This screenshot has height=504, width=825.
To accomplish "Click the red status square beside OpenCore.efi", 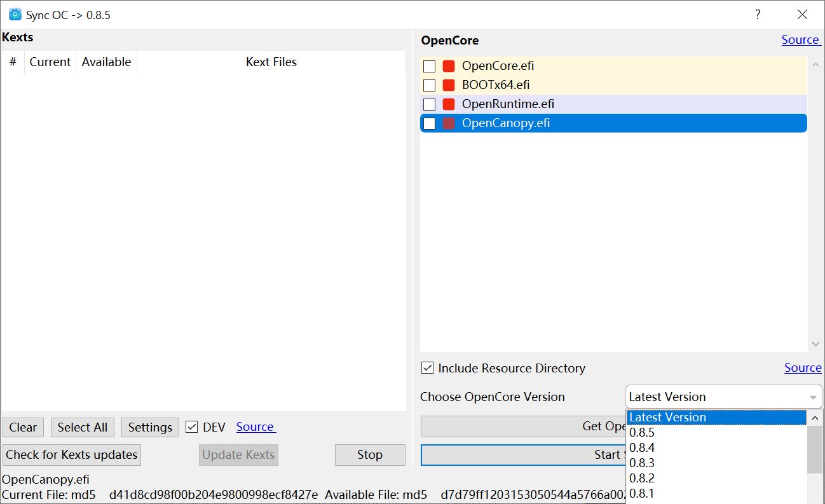I will (x=449, y=66).
